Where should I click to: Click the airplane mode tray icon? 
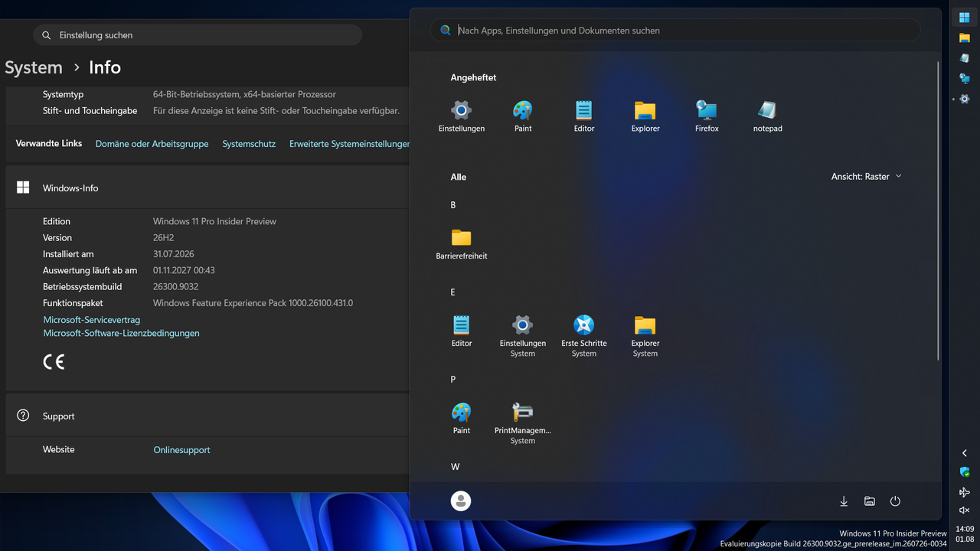pyautogui.click(x=965, y=492)
